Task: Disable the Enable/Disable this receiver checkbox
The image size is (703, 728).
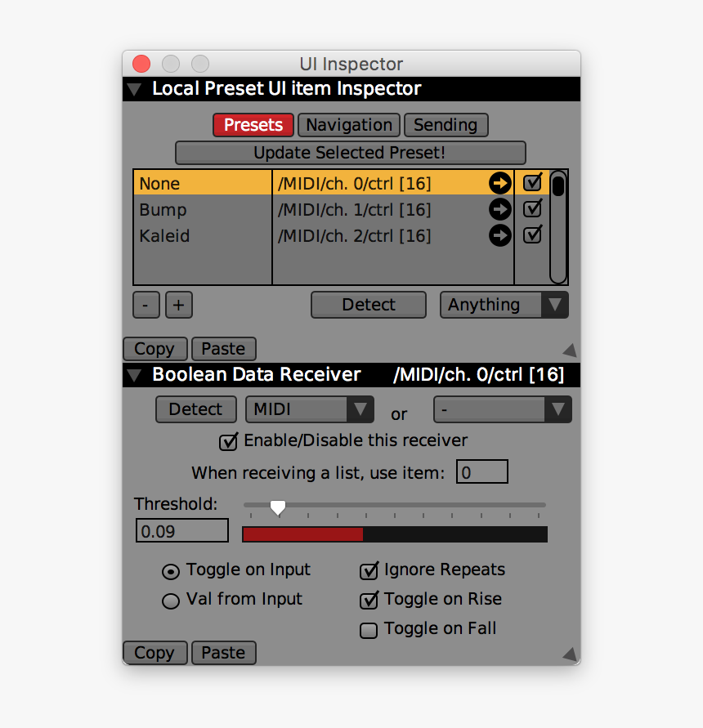Action: 228,441
